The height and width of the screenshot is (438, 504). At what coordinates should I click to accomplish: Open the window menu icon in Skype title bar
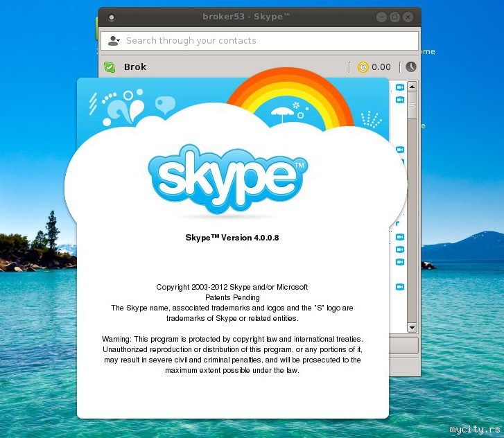tap(112, 17)
